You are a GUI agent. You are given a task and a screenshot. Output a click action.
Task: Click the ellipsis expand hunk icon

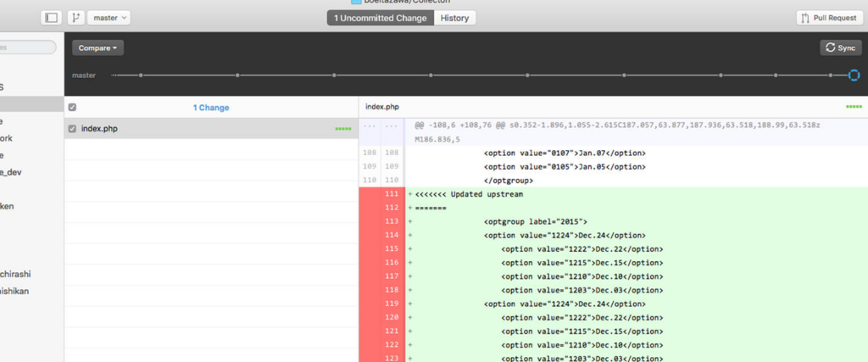pos(370,126)
